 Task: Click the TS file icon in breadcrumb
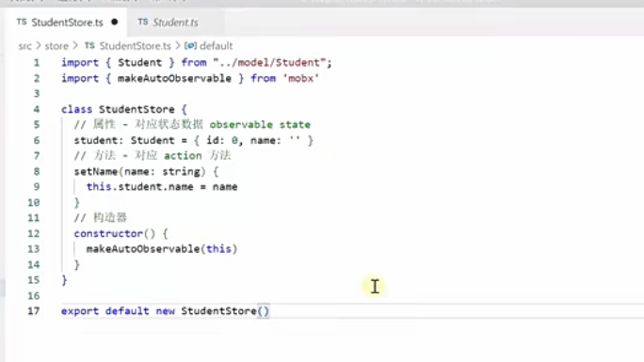pos(89,45)
